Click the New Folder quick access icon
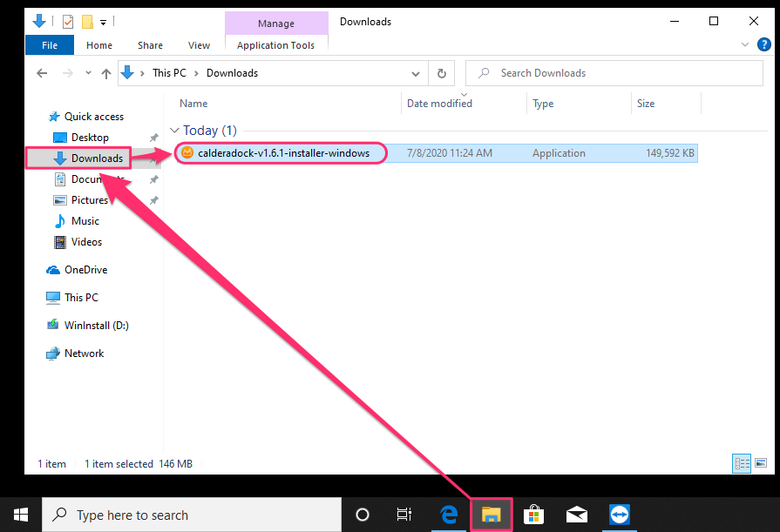Viewport: 780px width, 532px height. pyautogui.click(x=85, y=21)
